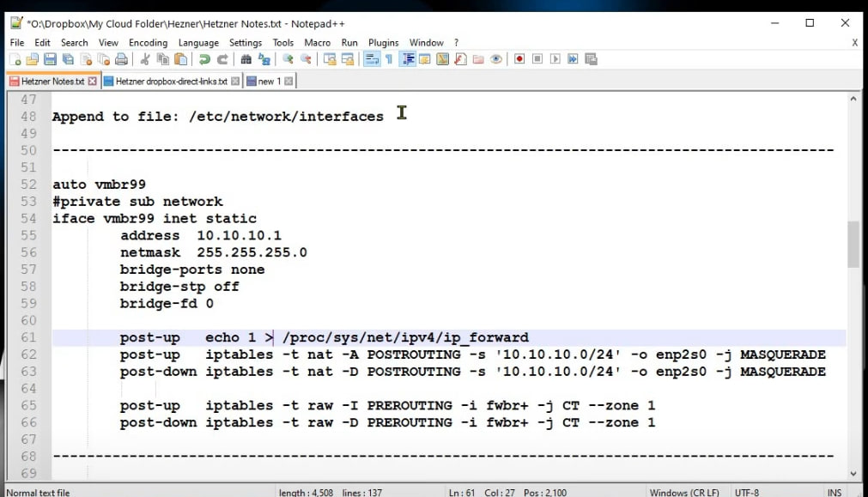868x497 pixels.
Task: Click the Zoom In toolbar icon
Action: click(x=288, y=59)
